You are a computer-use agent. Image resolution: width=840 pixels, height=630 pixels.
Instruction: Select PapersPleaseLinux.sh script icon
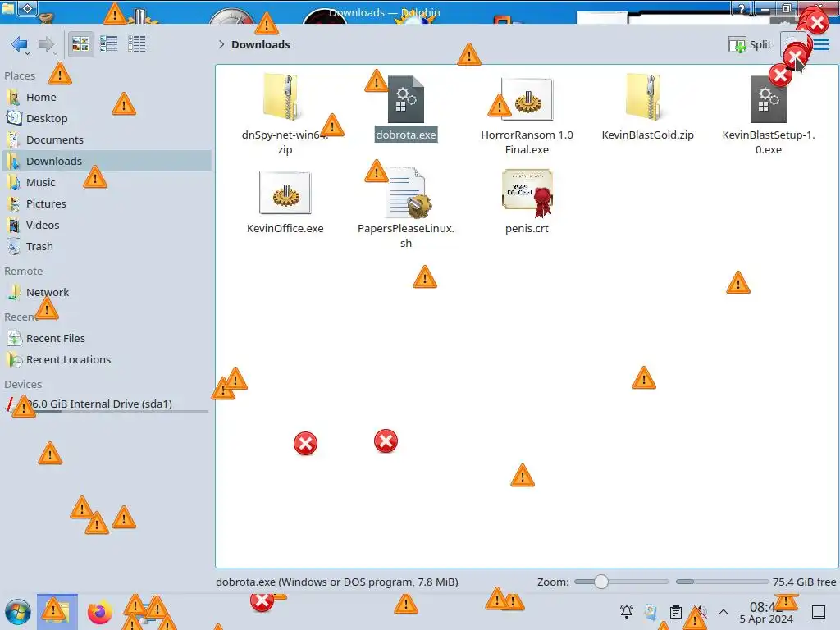click(409, 193)
